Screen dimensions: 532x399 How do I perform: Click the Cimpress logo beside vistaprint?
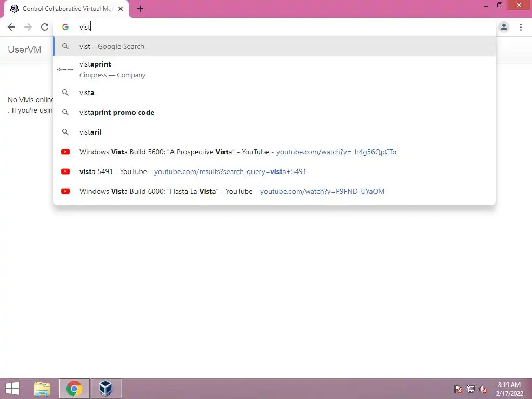[x=65, y=69]
